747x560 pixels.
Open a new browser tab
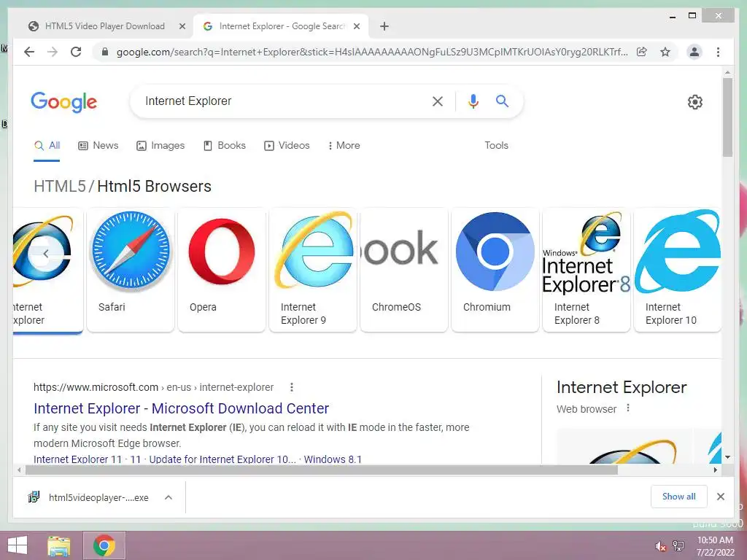(x=384, y=27)
